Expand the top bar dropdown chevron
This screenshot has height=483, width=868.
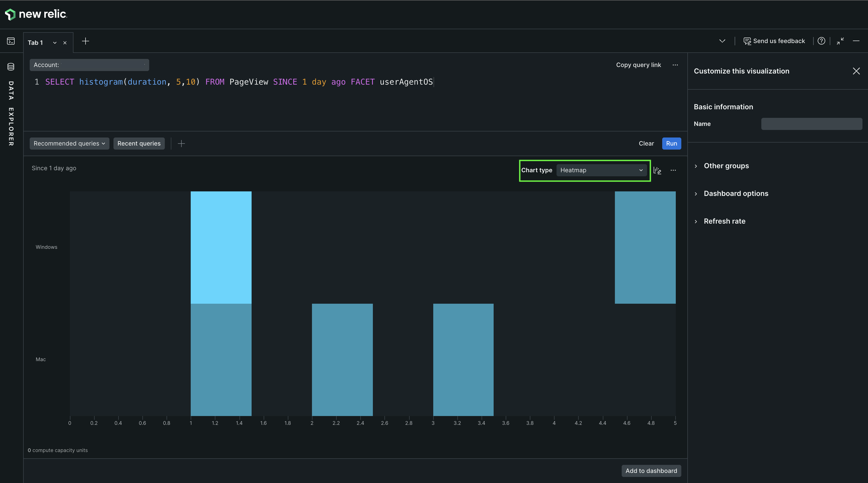(x=722, y=41)
